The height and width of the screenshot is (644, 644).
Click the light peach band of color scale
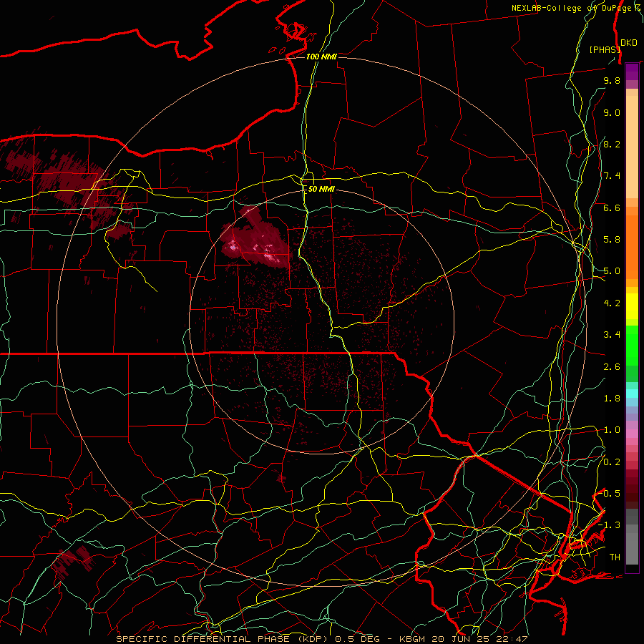point(632,147)
